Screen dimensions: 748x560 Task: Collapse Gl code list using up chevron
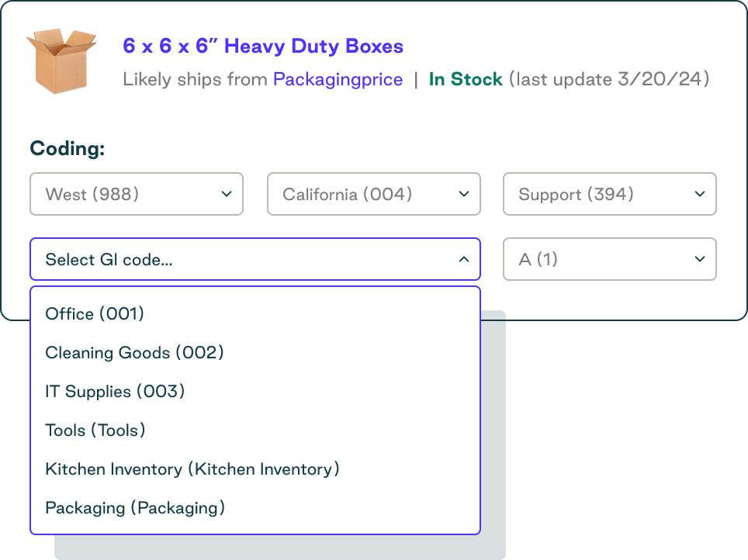463,259
